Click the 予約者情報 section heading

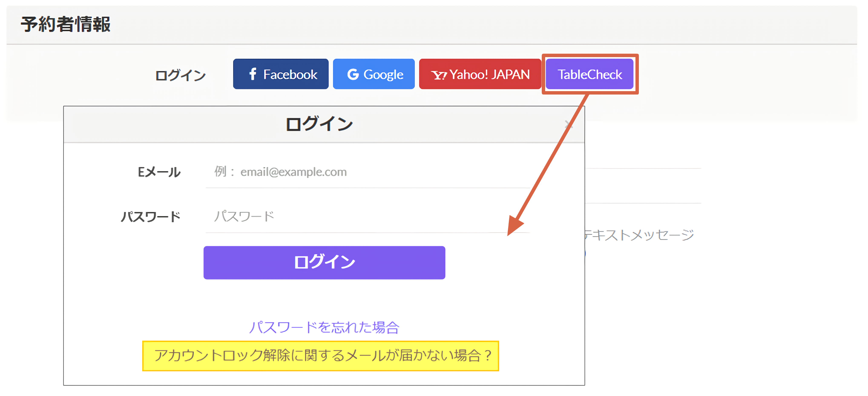point(66,24)
